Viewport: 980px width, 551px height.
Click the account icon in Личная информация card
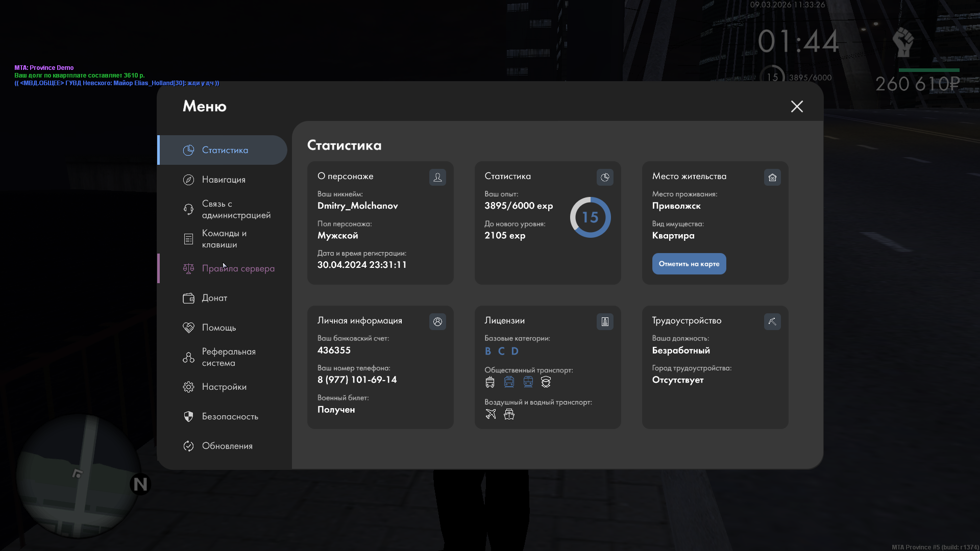point(437,321)
